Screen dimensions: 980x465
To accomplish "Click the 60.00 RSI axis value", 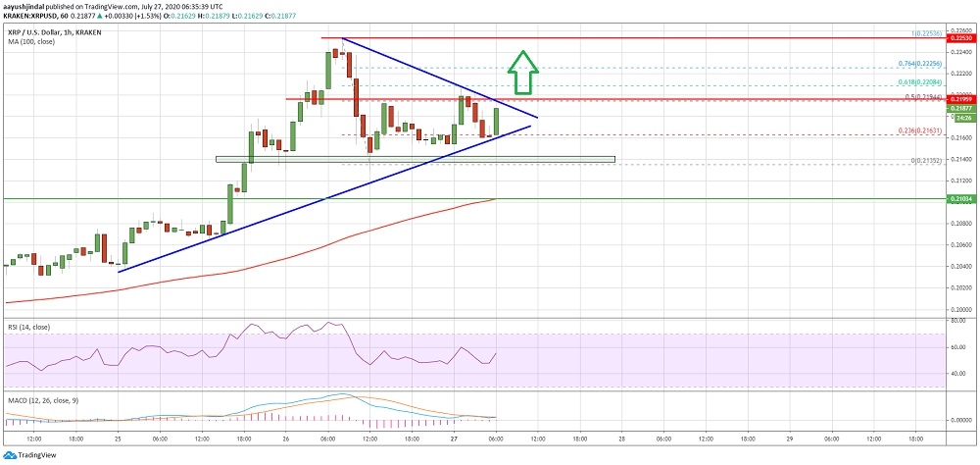I will point(957,347).
